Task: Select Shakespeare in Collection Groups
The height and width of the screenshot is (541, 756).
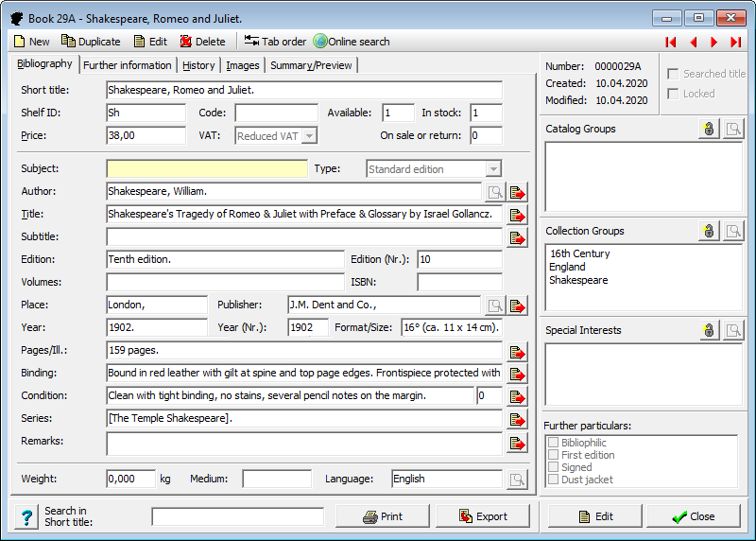Action: 578,280
